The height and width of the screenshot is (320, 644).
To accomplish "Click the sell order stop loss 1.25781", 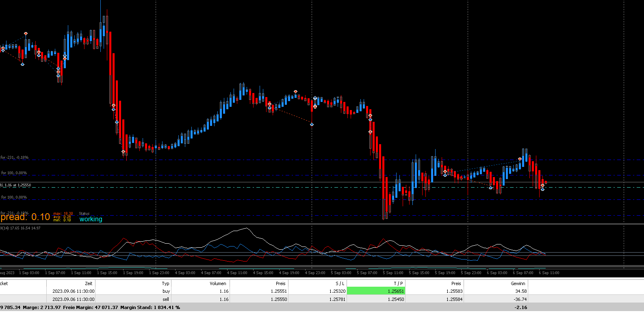I will pos(337,299).
